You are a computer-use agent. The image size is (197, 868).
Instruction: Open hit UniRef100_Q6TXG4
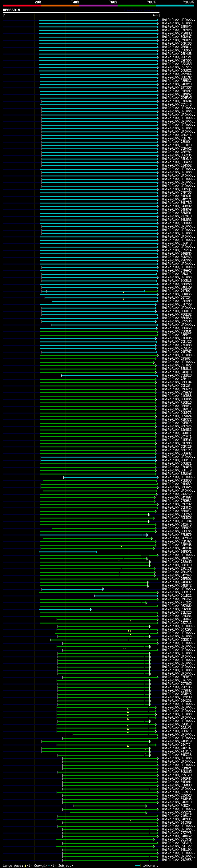176,297
